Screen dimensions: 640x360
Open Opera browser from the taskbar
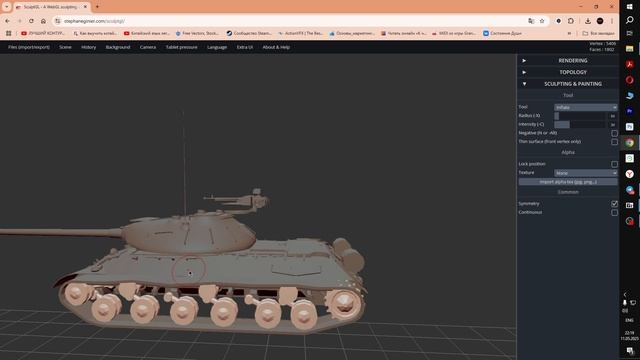(x=629, y=80)
